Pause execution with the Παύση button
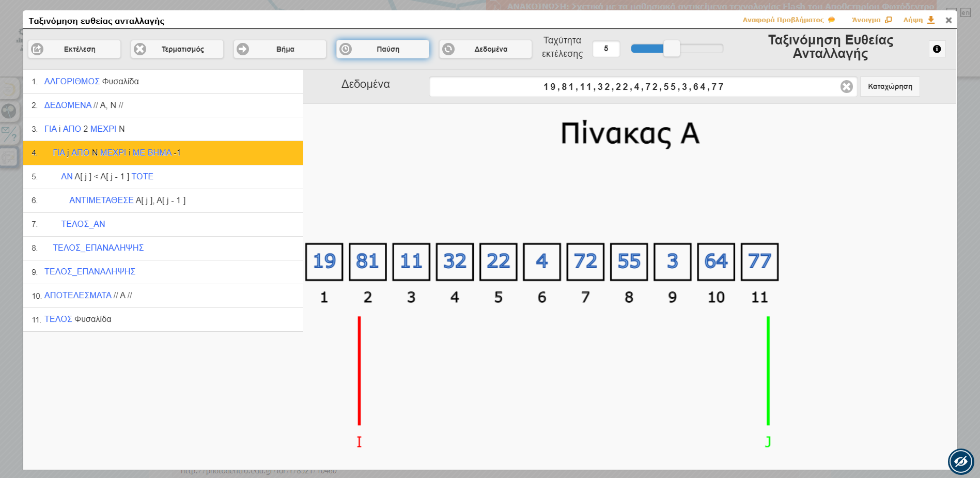This screenshot has width=980, height=478. click(x=383, y=49)
